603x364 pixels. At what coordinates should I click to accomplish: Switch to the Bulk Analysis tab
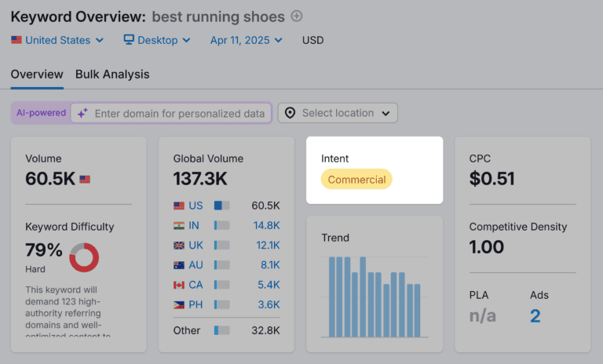point(112,75)
